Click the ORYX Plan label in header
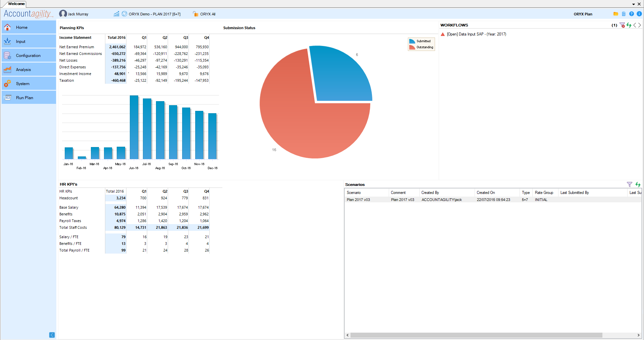The width and height of the screenshot is (644, 340). [583, 14]
